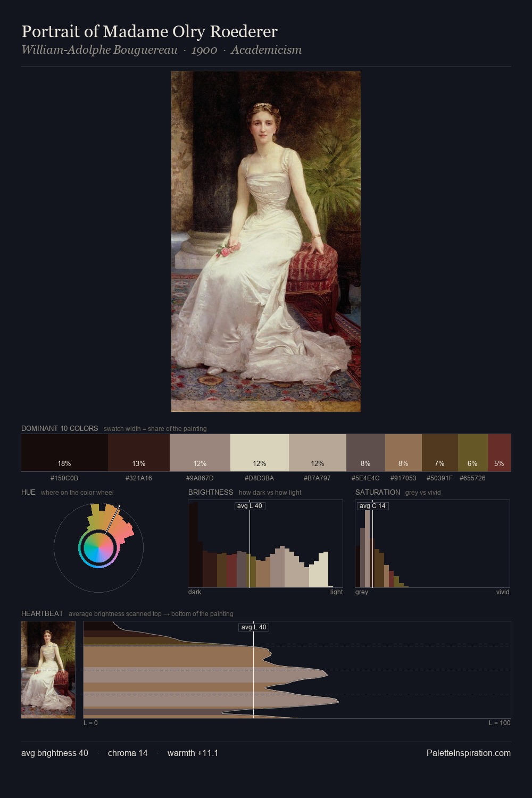The image size is (532, 798).
Task: Click the 'L = 0' axis label
Action: pos(90,723)
